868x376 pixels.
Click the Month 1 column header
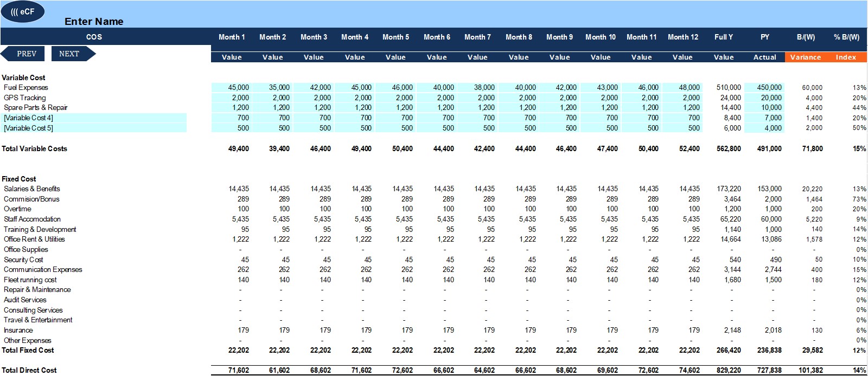tap(232, 37)
